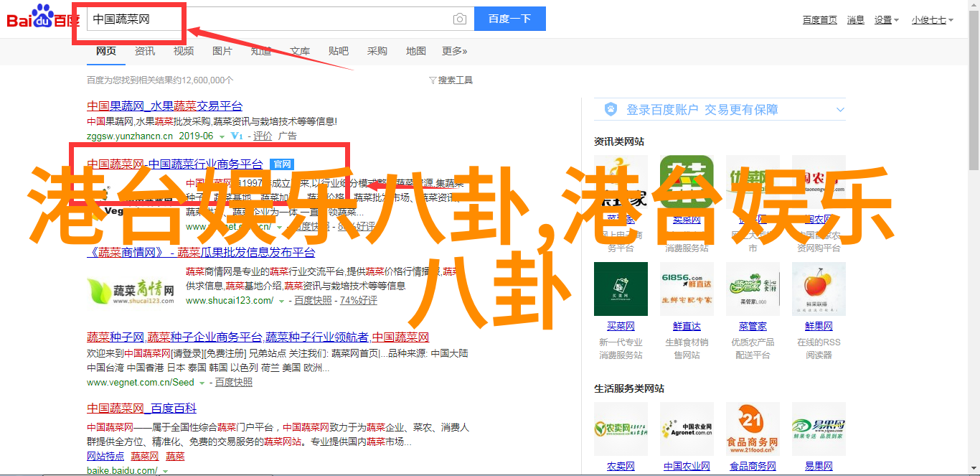Go to 百度首页
Viewport: 980px width, 476px height.
click(x=820, y=20)
